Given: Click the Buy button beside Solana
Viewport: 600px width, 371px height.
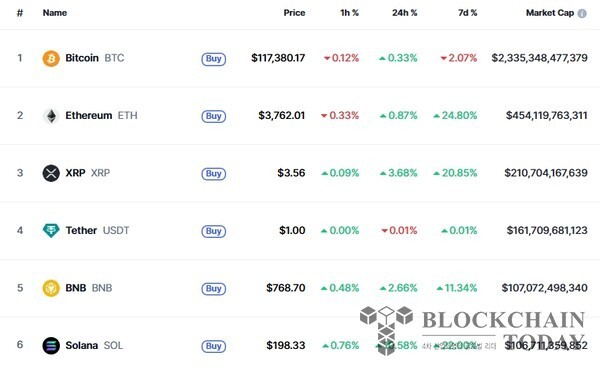Looking at the screenshot, I should pyautogui.click(x=214, y=346).
